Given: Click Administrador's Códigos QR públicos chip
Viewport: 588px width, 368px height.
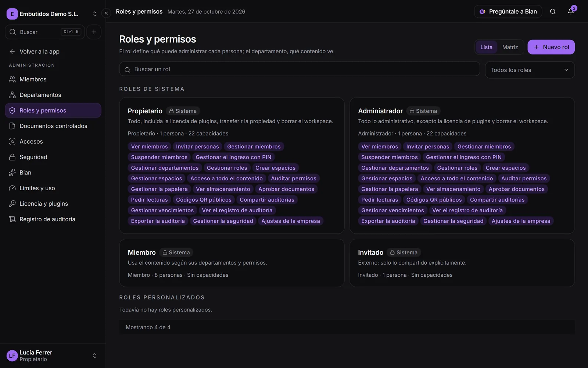Looking at the screenshot, I should 434,200.
